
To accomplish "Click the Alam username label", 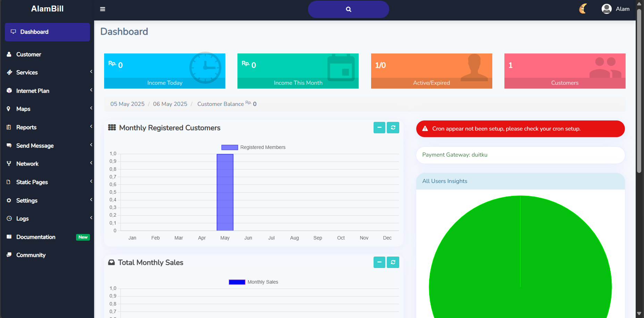I will coord(622,9).
